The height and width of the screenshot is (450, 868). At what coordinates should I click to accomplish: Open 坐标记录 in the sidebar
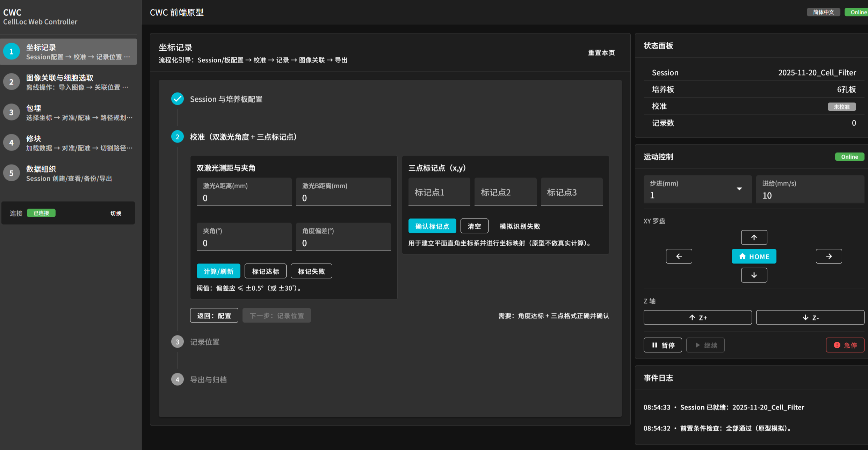coord(69,52)
